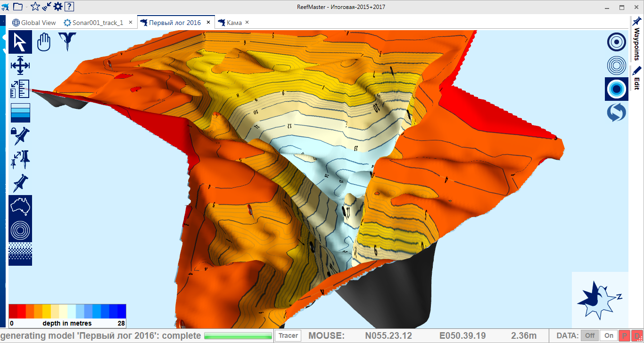
Task: Expand the Edit side panel
Action: (636, 79)
